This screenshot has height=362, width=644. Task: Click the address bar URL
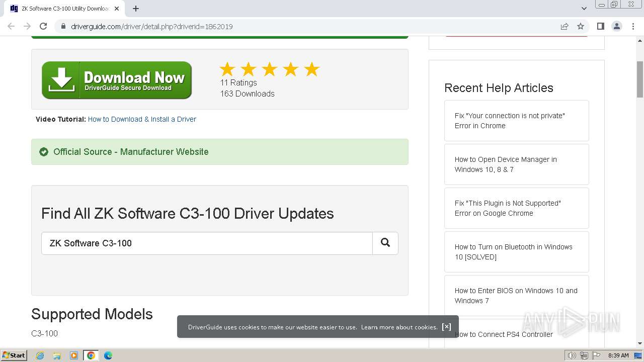coord(152,27)
